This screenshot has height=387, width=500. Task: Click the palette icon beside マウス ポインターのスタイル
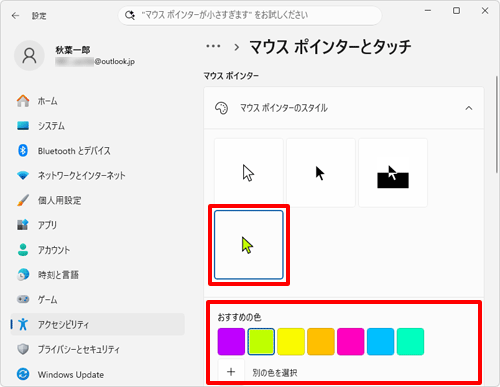click(221, 108)
